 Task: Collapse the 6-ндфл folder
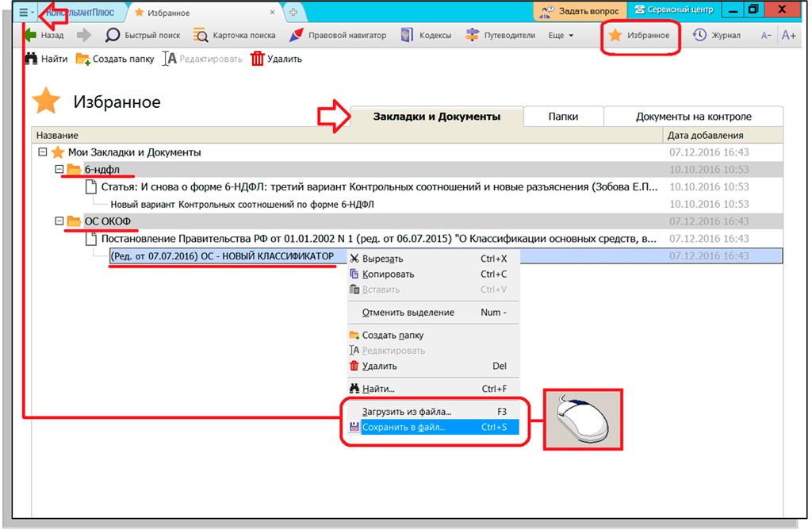click(59, 169)
